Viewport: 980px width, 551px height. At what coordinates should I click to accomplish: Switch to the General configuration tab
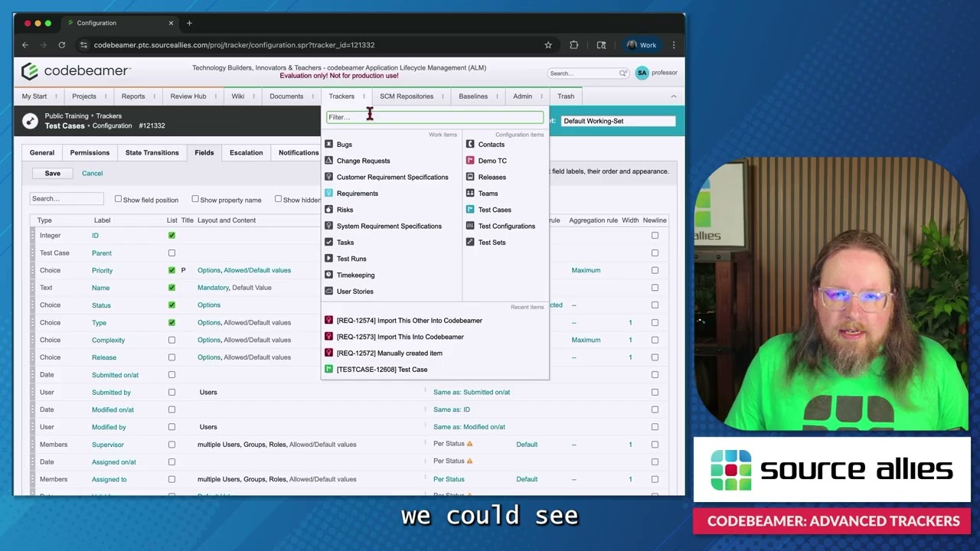click(x=42, y=152)
